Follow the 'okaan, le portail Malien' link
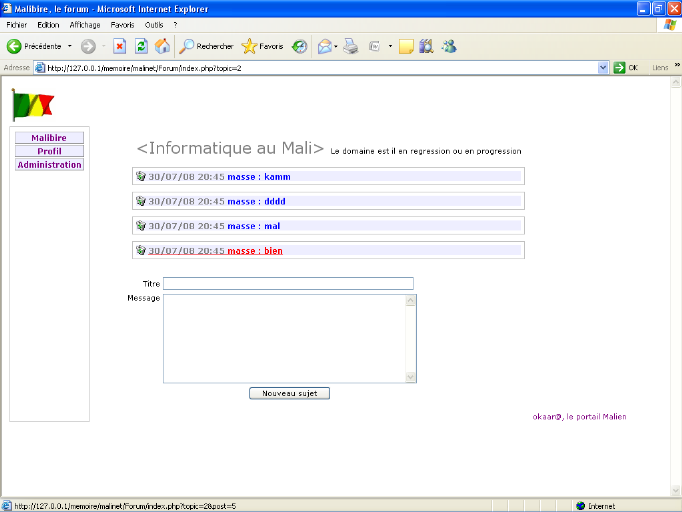Image resolution: width=682 pixels, height=512 pixels. (x=579, y=417)
